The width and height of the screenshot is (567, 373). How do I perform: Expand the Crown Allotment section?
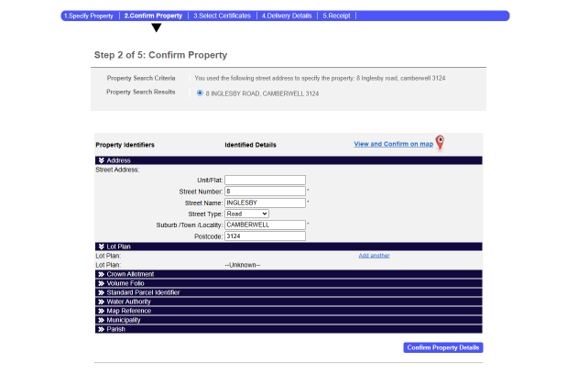tap(289, 274)
